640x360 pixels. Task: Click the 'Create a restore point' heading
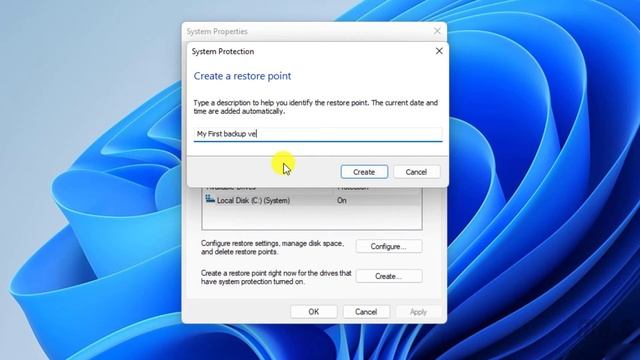(242, 76)
